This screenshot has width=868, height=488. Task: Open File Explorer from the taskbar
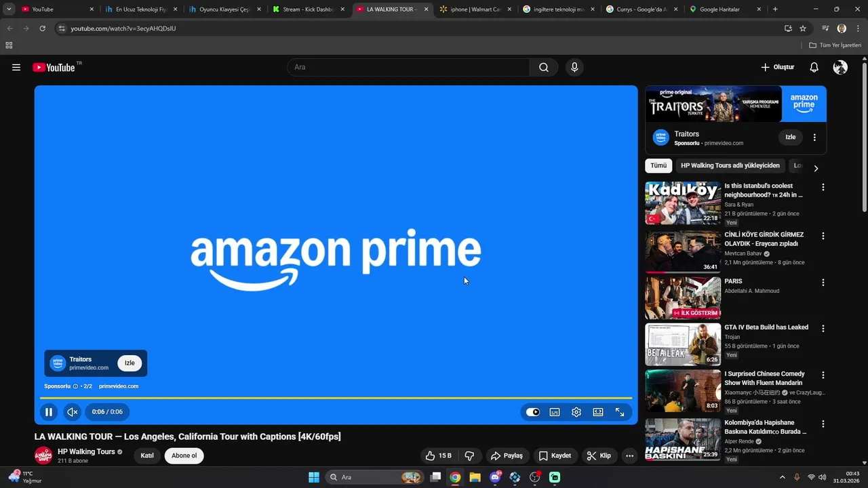(475, 477)
